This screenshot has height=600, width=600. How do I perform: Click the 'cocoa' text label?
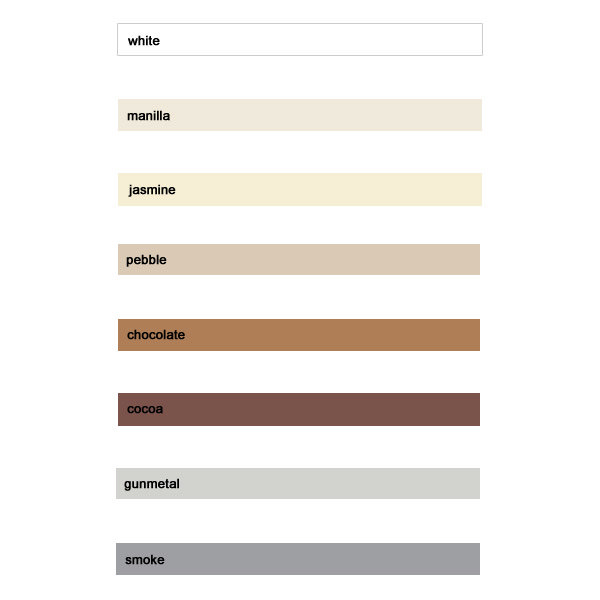(x=145, y=409)
